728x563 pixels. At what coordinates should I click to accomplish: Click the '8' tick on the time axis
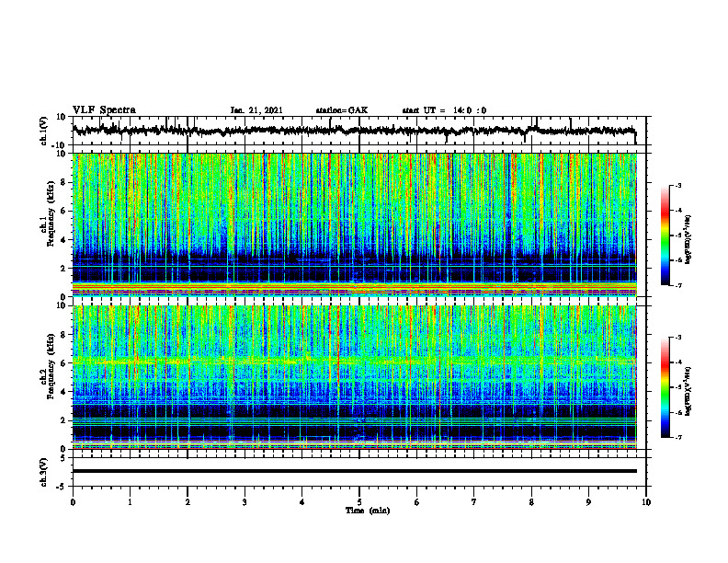point(531,502)
